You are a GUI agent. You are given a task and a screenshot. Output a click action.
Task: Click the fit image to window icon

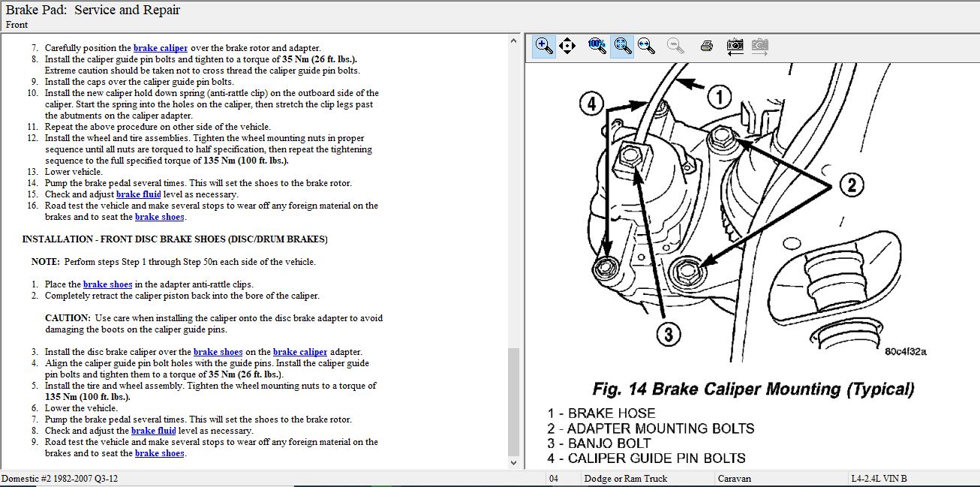[621, 46]
